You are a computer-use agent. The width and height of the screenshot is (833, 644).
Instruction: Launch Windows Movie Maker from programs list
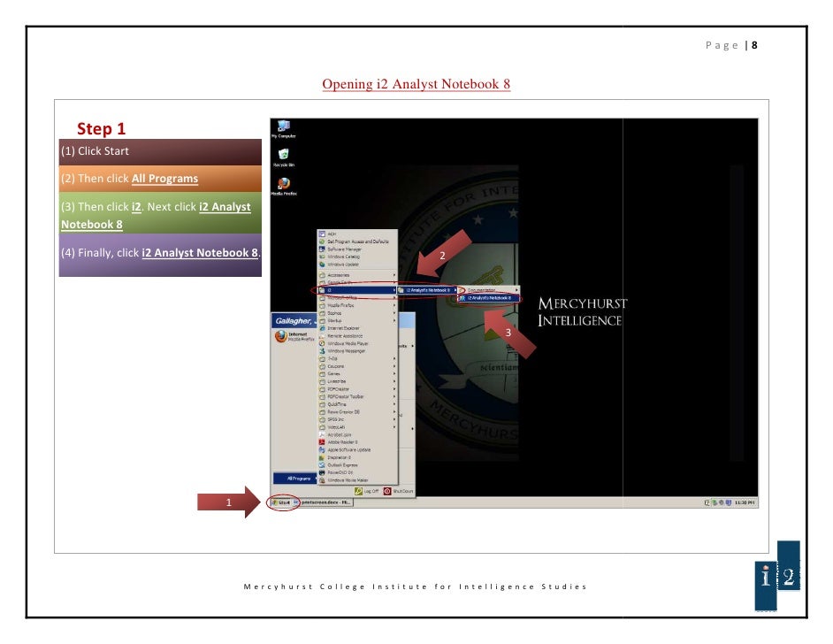357,479
